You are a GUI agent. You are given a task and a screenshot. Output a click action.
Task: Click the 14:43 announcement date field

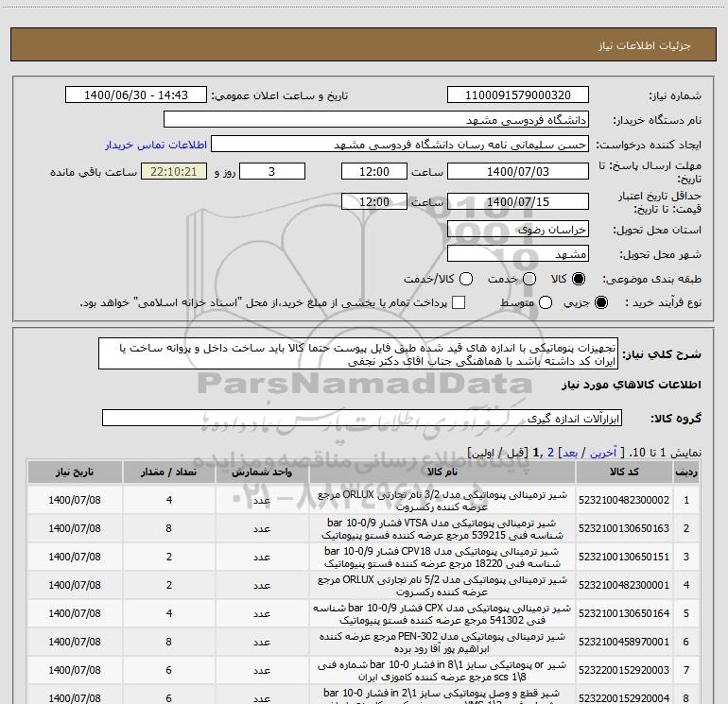136,94
